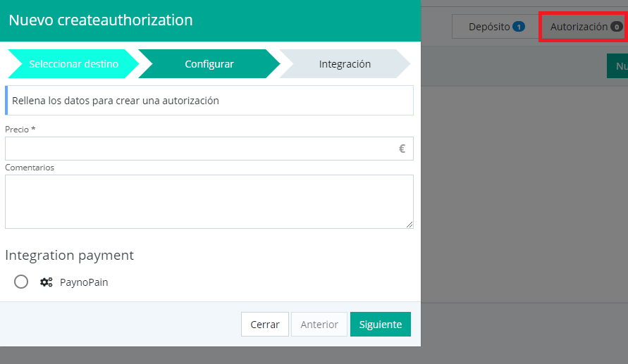This screenshot has width=628, height=364.
Task: Click the blue count badge on Depósito
Action: tap(519, 27)
